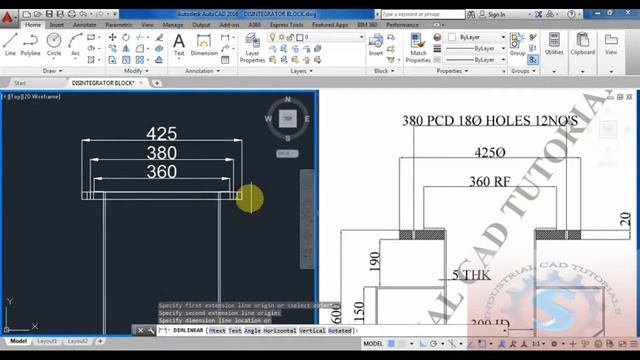Expand the Modify panel
Image resolution: width=640 pixels, height=360 pixels.
(136, 71)
